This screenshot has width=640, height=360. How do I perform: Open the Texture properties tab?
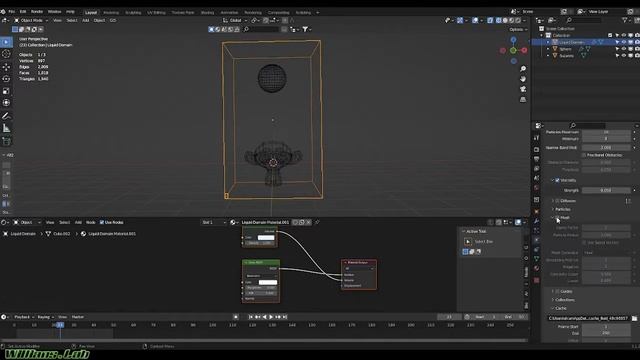[x=536, y=280]
